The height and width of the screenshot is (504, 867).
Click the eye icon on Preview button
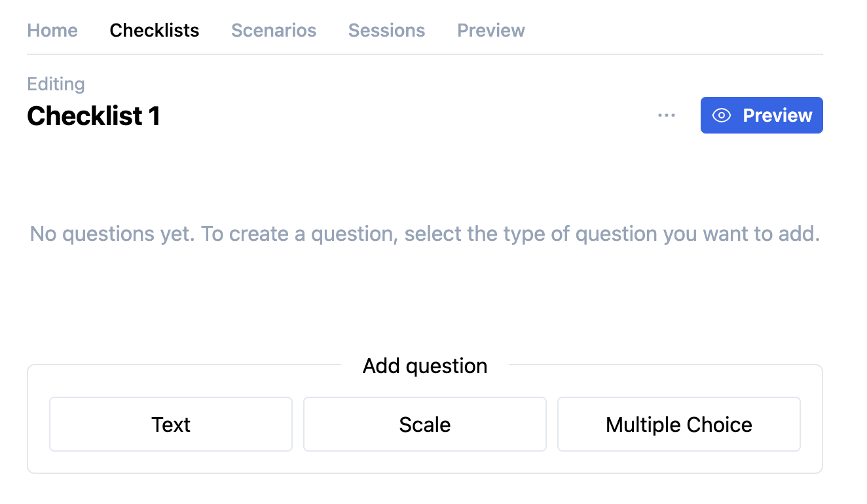coord(722,115)
